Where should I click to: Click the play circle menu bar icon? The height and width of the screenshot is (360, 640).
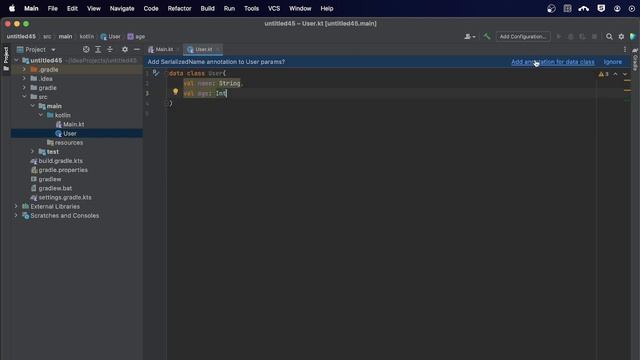(x=631, y=8)
